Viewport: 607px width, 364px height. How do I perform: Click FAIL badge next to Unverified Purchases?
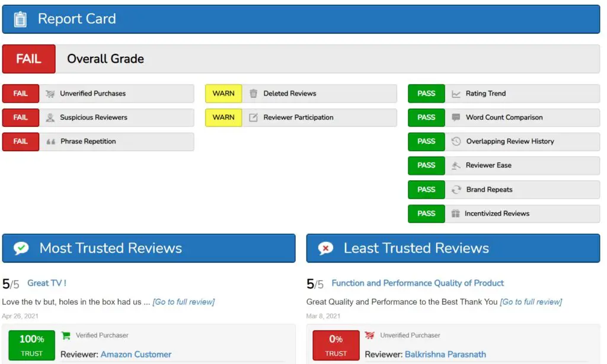[x=21, y=94]
